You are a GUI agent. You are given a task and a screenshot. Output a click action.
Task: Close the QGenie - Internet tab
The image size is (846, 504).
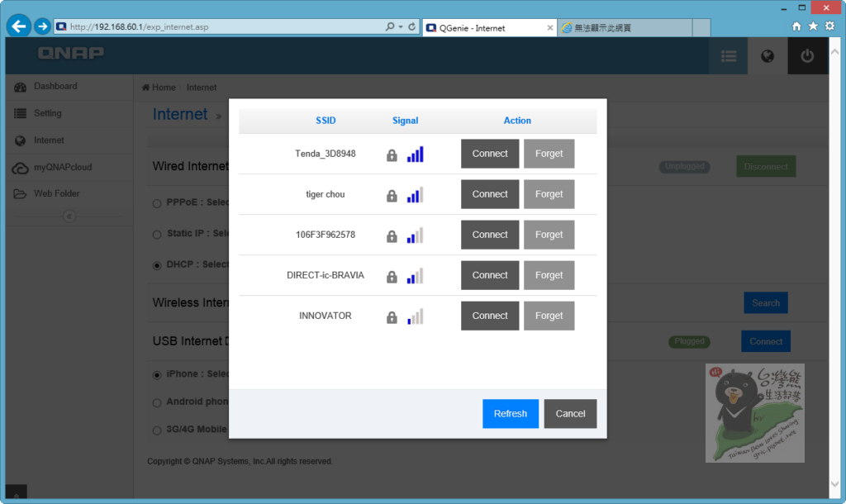(549, 27)
